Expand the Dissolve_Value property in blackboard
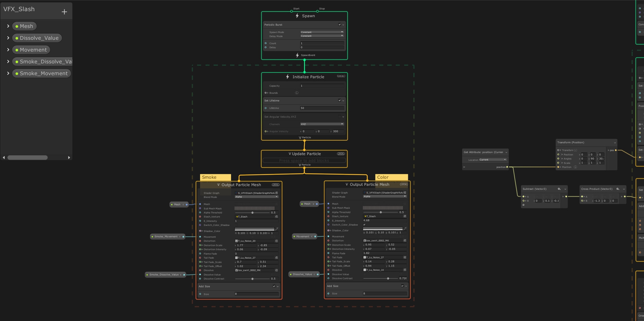Viewport: 644px width, 321px height. pos(8,38)
